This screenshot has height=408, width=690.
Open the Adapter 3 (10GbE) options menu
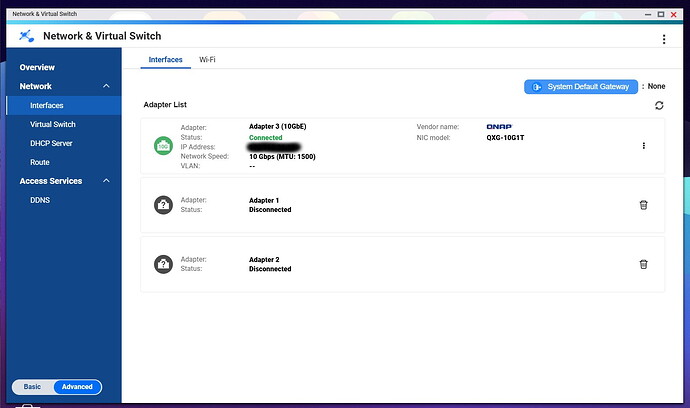click(x=643, y=146)
